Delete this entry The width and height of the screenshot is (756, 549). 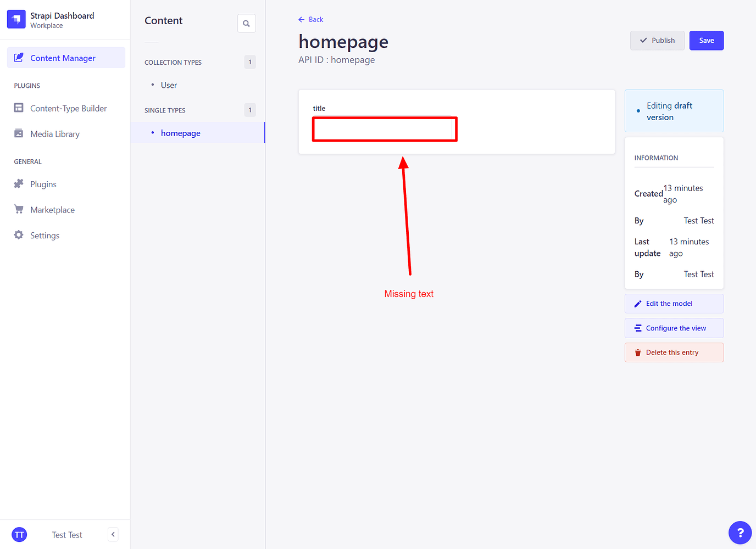(674, 352)
